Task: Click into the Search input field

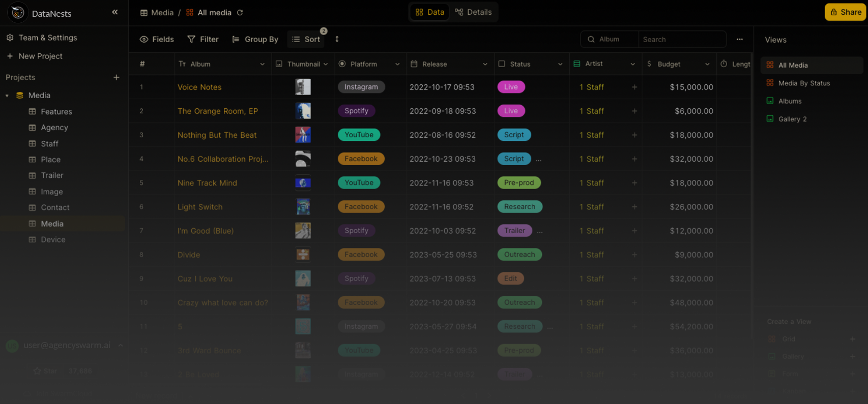Action: point(681,39)
